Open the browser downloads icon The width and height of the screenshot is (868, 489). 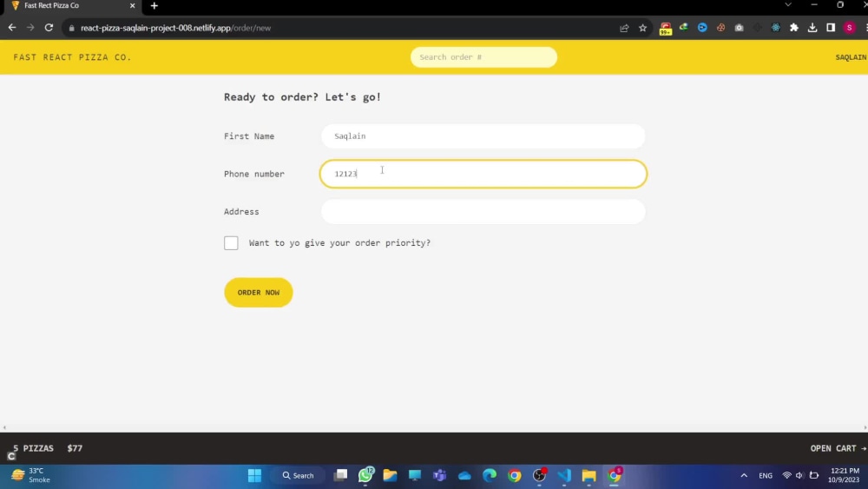tap(812, 28)
